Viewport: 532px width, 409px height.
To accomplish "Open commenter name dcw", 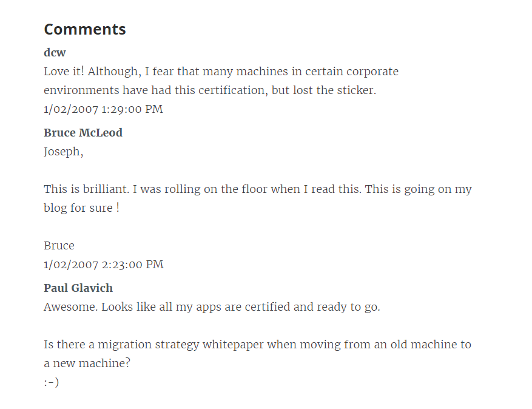I will tap(55, 53).
